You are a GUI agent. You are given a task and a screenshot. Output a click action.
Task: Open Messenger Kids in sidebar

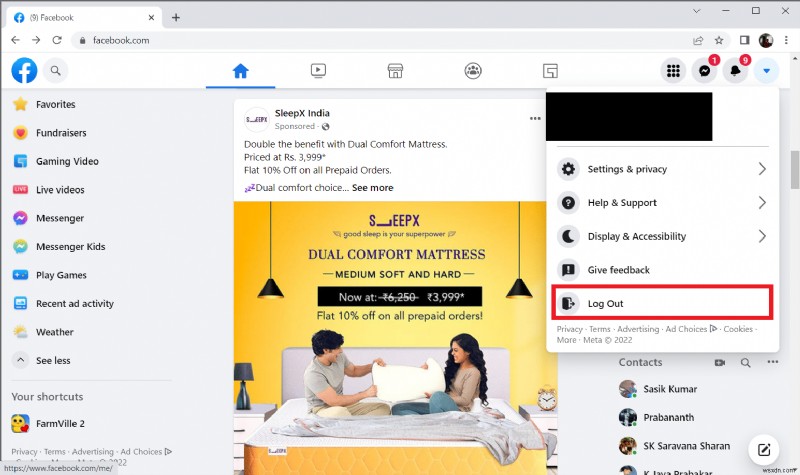[70, 247]
